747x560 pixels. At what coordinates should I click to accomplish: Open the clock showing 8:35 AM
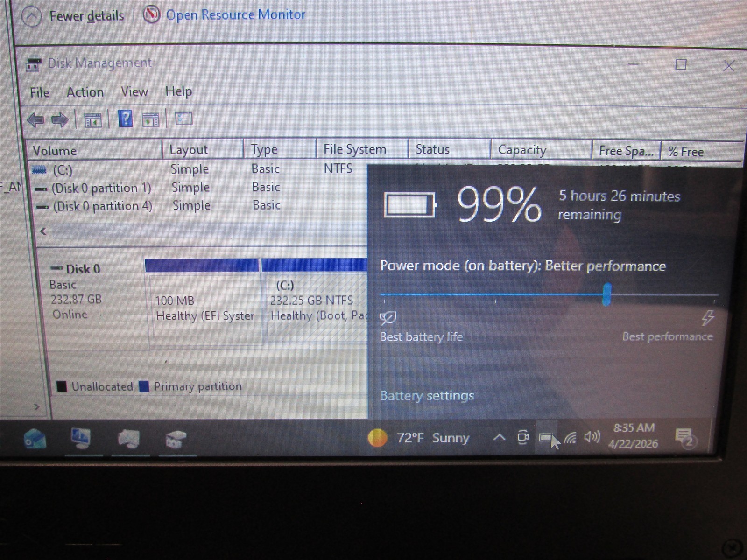634,435
